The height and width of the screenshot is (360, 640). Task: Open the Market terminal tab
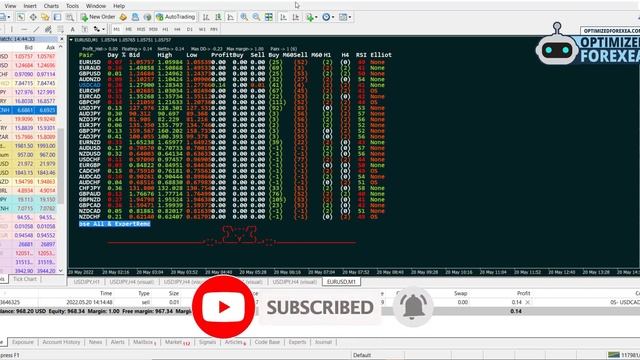177,342
